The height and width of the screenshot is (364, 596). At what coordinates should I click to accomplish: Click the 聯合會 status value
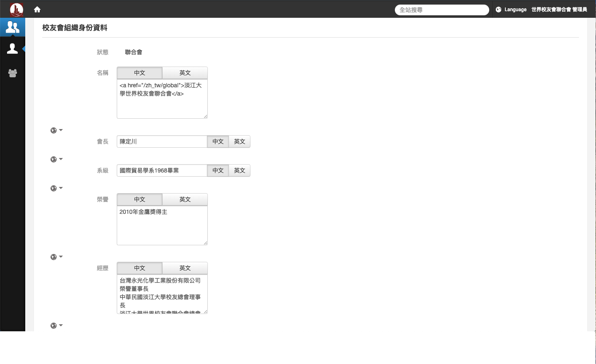click(134, 52)
